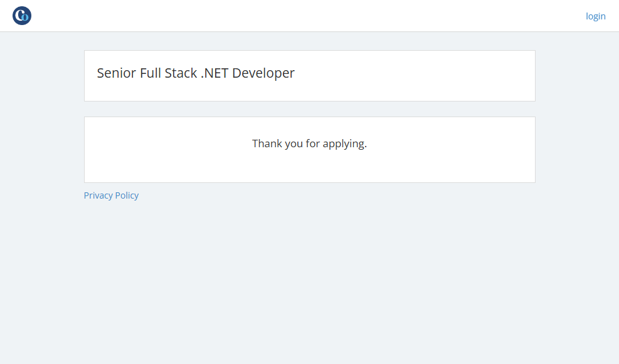Open the Privacy Policy link
Viewport: 619px width, 364px height.
tap(111, 195)
